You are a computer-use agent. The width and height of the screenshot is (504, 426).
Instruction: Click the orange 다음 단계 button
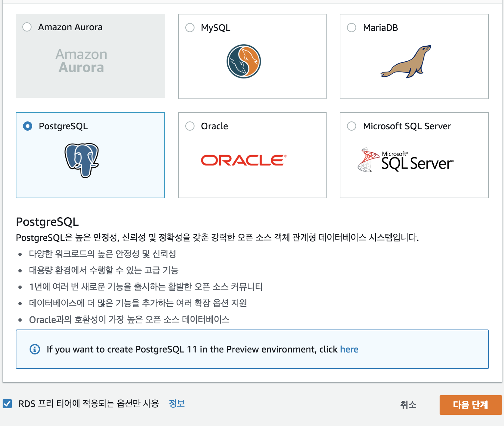pyautogui.click(x=470, y=405)
